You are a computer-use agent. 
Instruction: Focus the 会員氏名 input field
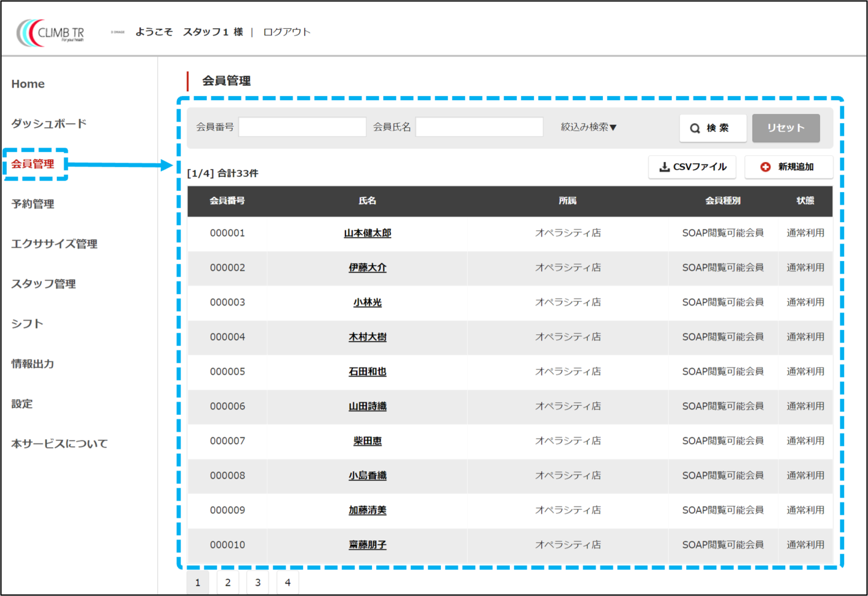pos(479,127)
